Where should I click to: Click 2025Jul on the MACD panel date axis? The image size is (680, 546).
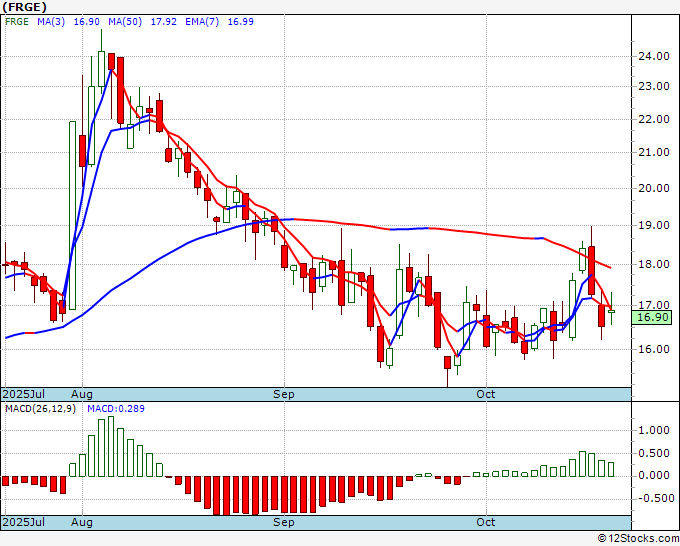point(24,522)
